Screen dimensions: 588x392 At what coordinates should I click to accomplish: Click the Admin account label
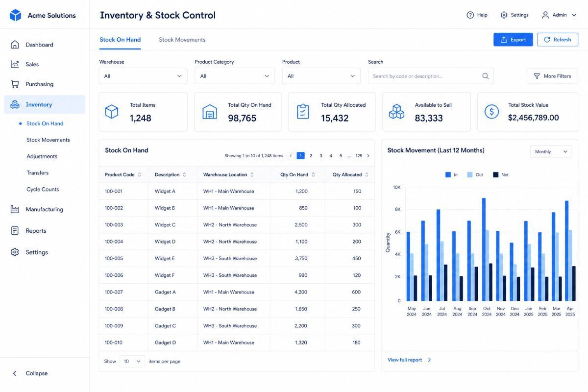pyautogui.click(x=560, y=15)
